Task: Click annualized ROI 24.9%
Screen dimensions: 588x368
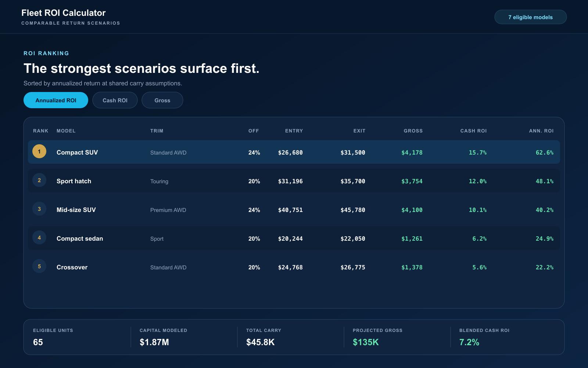Action: 545,238
